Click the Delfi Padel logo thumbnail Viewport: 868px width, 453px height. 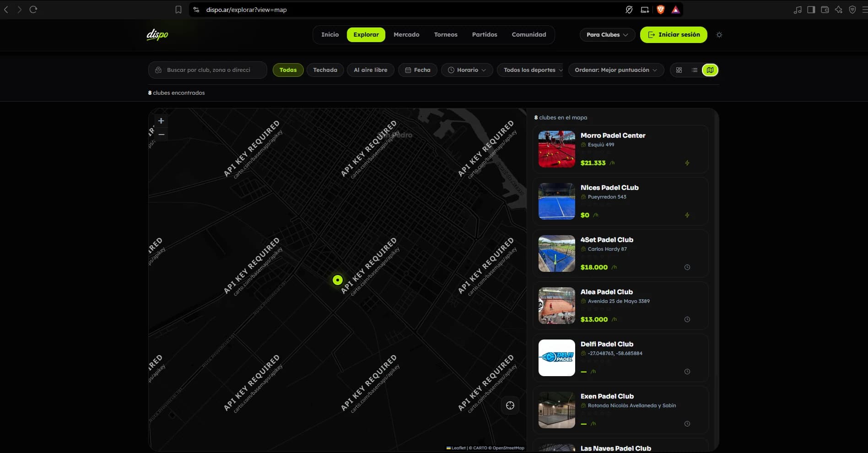[x=556, y=358]
